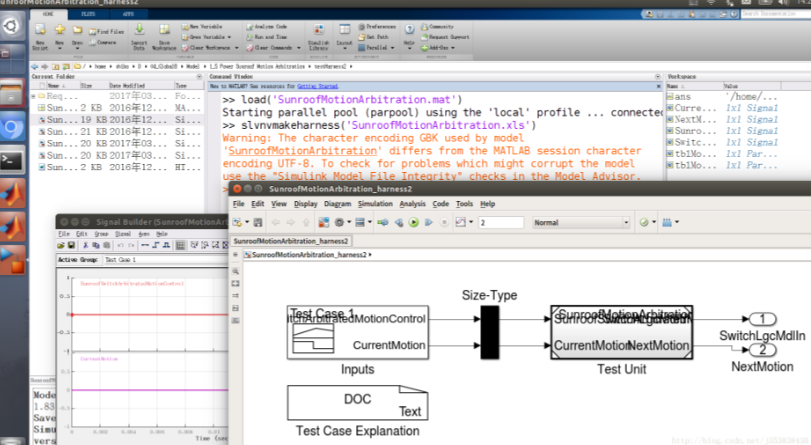Open the Analysis menu in Simulink
This screenshot has height=445, width=811.
click(412, 204)
